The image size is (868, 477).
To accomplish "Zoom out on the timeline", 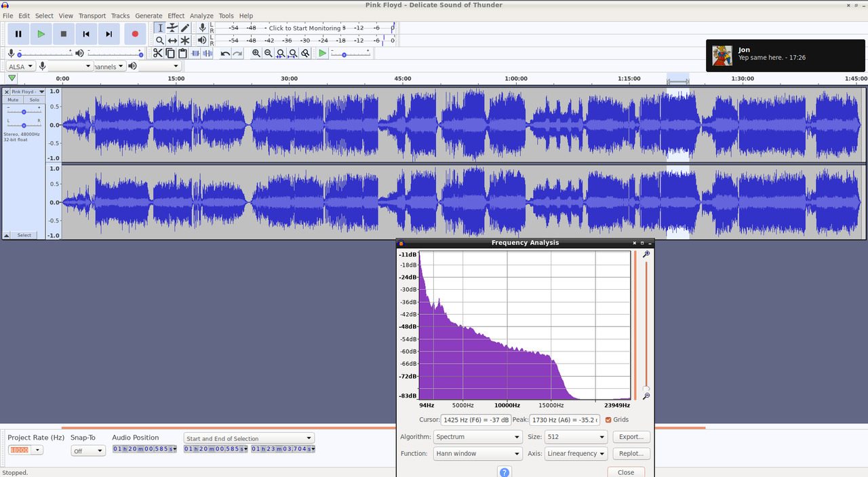I will 269,53.
